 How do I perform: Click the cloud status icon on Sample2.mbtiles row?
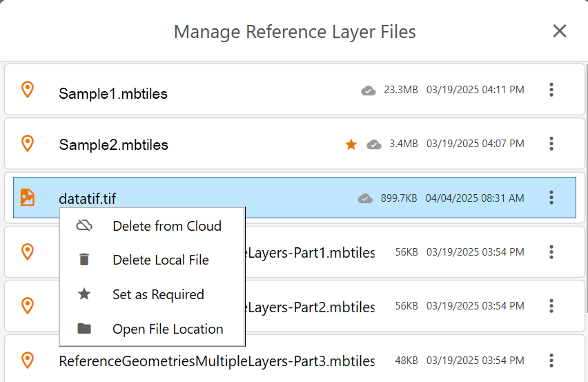pos(374,144)
